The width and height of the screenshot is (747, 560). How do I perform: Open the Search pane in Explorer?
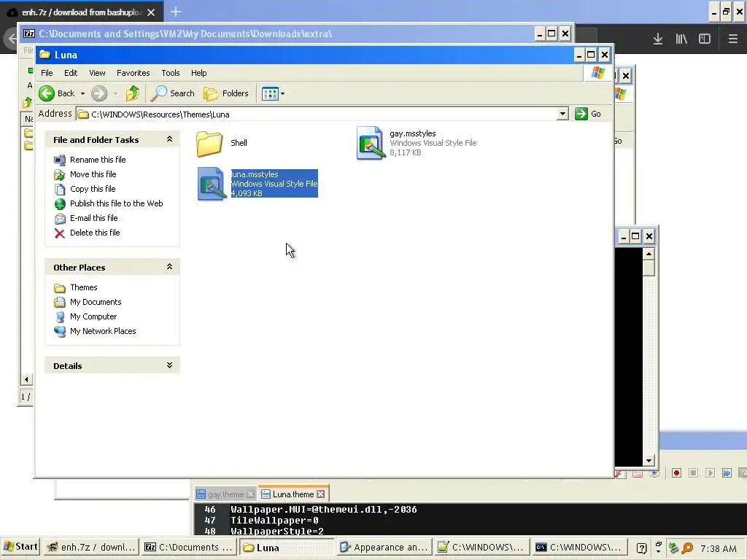coord(172,93)
